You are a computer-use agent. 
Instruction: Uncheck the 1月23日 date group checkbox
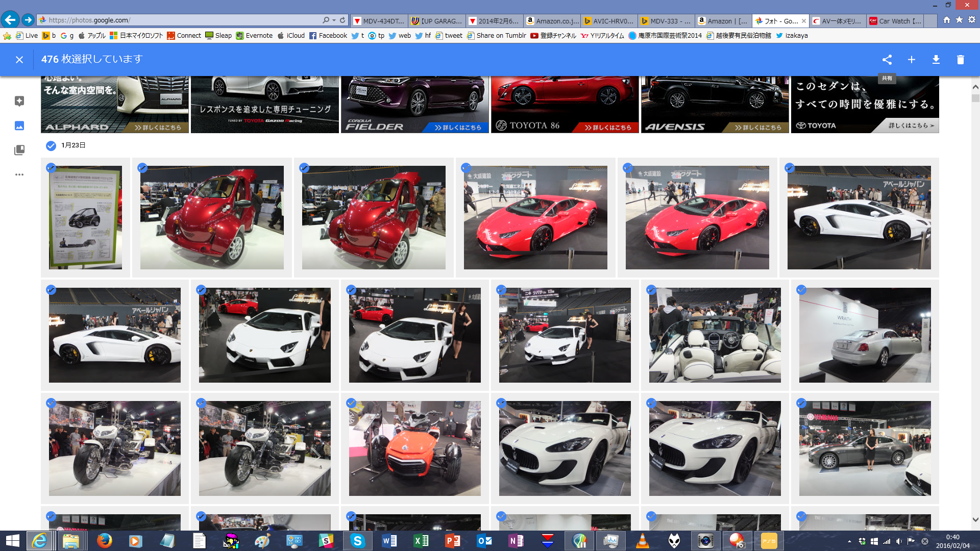(51, 146)
